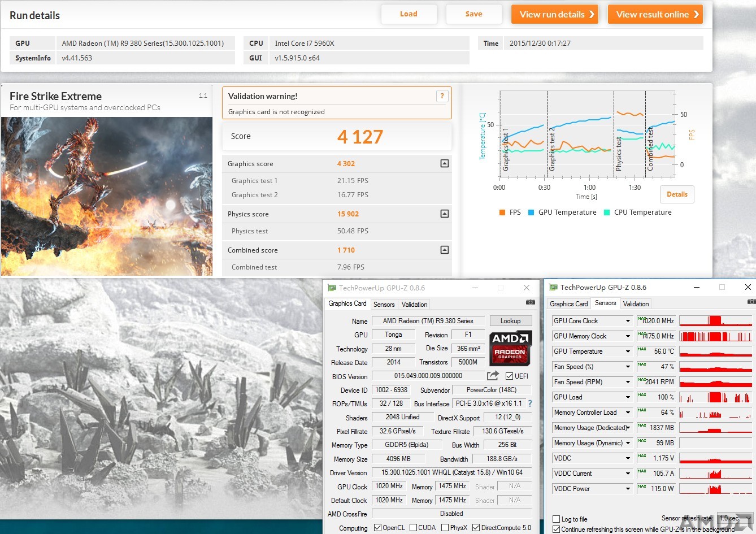Toggle the DirectCompute 5.0 checkbox
This screenshot has height=534, width=756.
click(x=476, y=528)
